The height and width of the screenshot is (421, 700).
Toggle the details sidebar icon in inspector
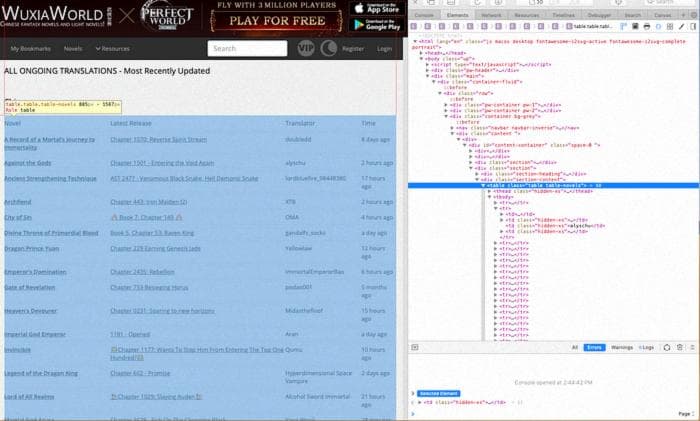click(x=693, y=26)
